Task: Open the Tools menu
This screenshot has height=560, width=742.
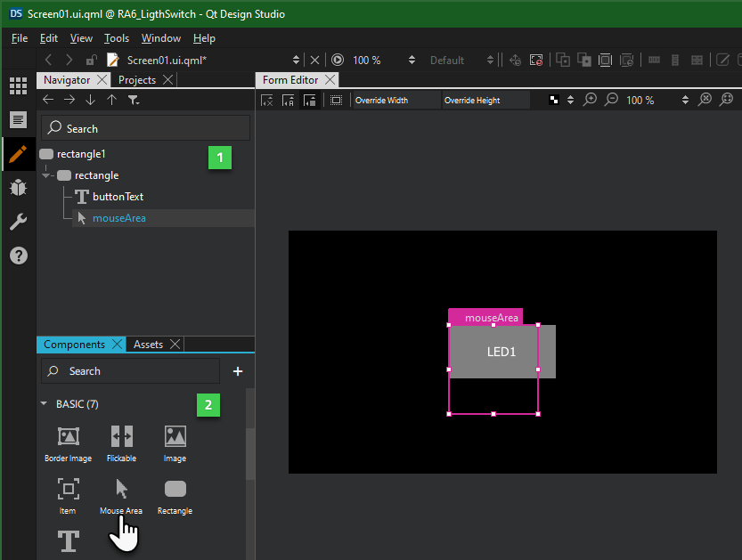Action: (117, 38)
